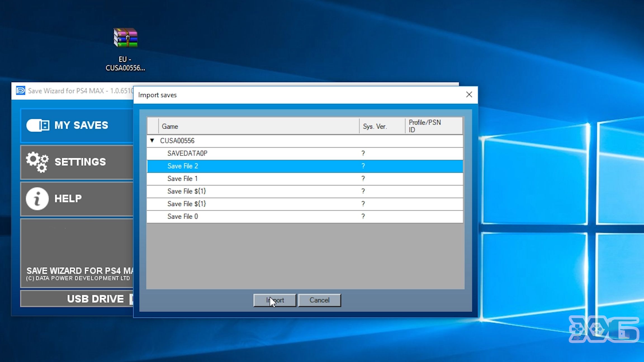Screen dimensions: 644x362
Task: Click the '?' Sys. Ver. cell of Save File 1
Action: 363,178
